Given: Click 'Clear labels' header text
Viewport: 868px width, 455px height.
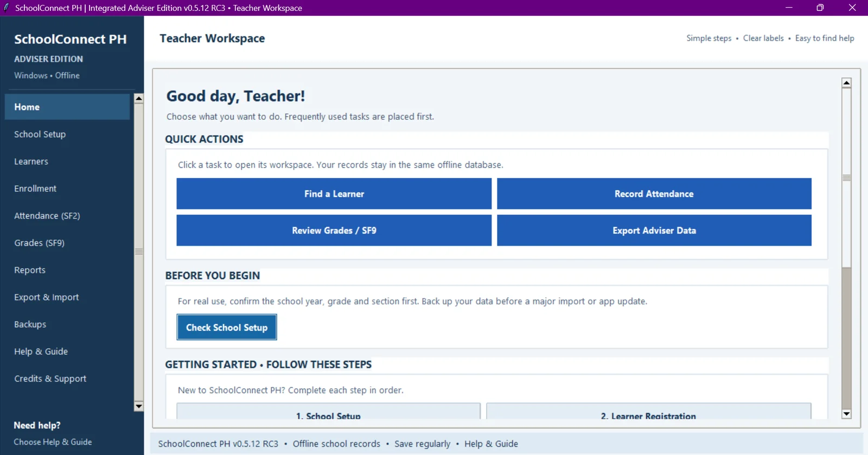Looking at the screenshot, I should click(763, 38).
